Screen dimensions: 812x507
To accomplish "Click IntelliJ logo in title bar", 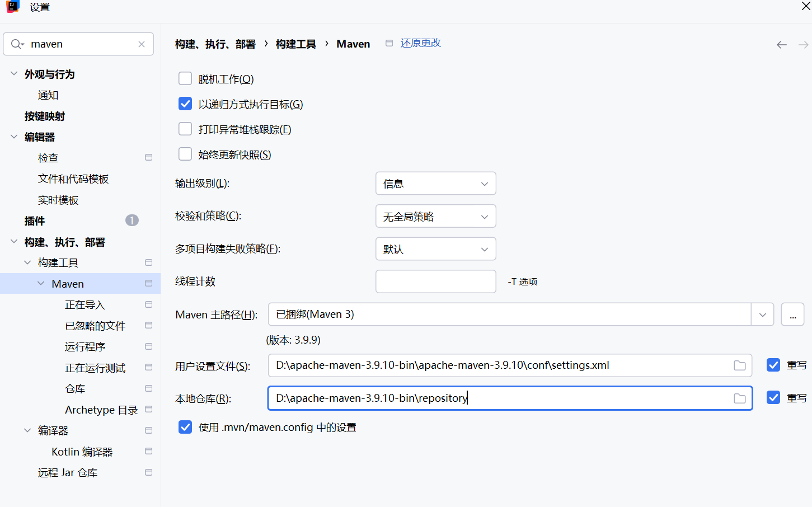I will click(x=12, y=7).
